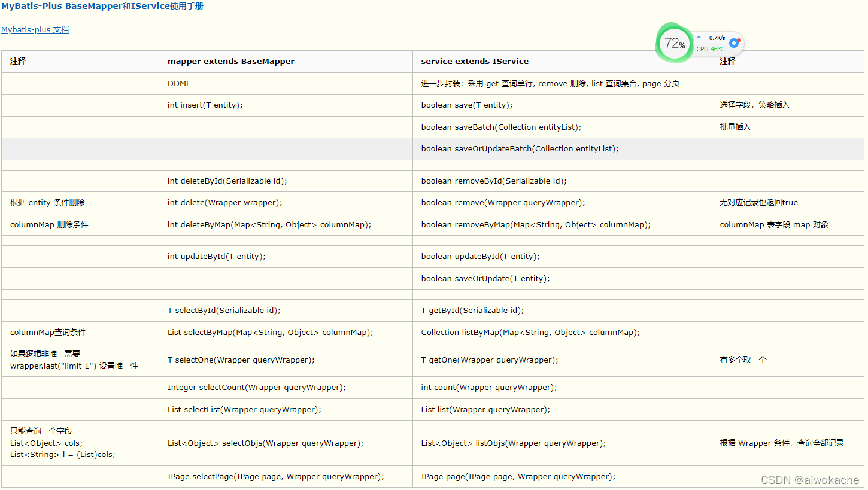Screen dimensions: 868x490
Task: Open the Mybatis-plus 文档 link
Action: (35, 29)
